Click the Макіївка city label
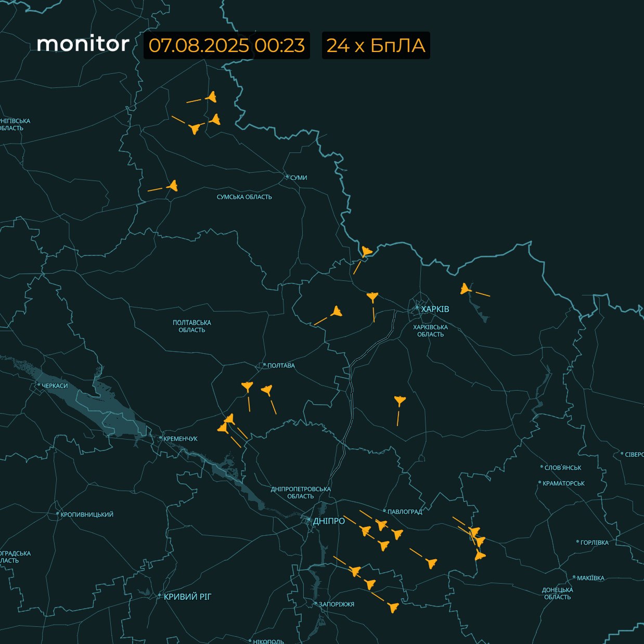 coord(591,578)
